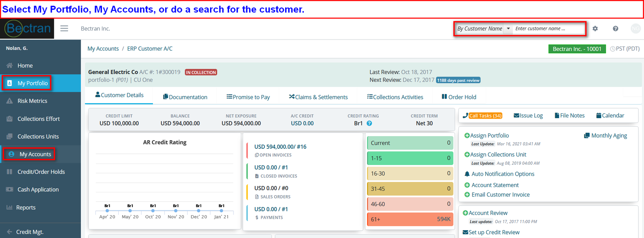
Task: Click the plus icon beside Assign Portfolio
Action: [467, 136]
